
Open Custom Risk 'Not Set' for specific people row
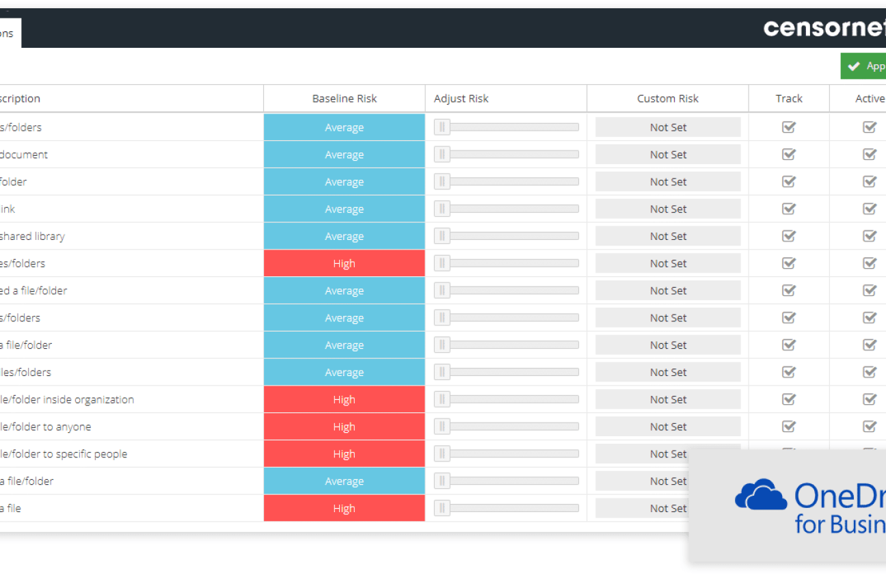click(x=668, y=454)
